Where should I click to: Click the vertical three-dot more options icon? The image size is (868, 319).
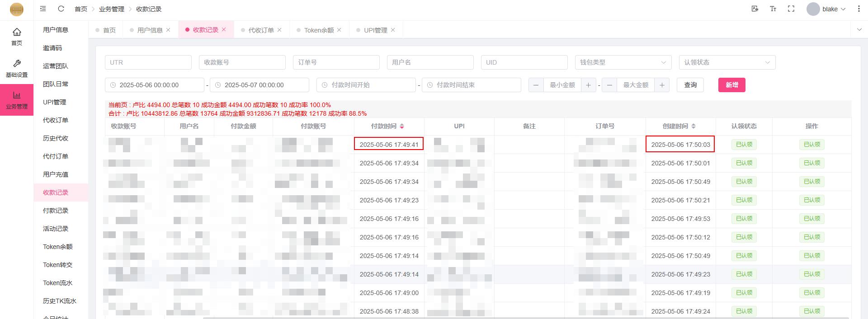tap(859, 9)
